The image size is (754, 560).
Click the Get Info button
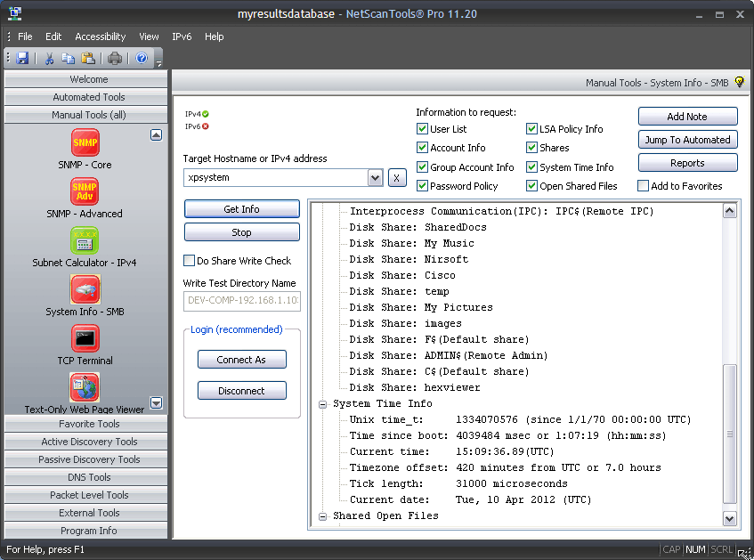[x=242, y=209]
